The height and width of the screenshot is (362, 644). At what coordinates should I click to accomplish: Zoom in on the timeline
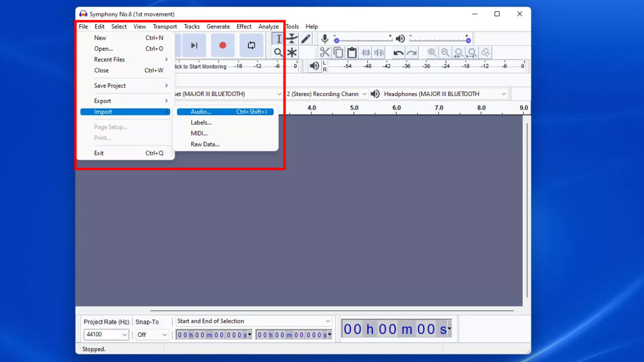coord(432,52)
